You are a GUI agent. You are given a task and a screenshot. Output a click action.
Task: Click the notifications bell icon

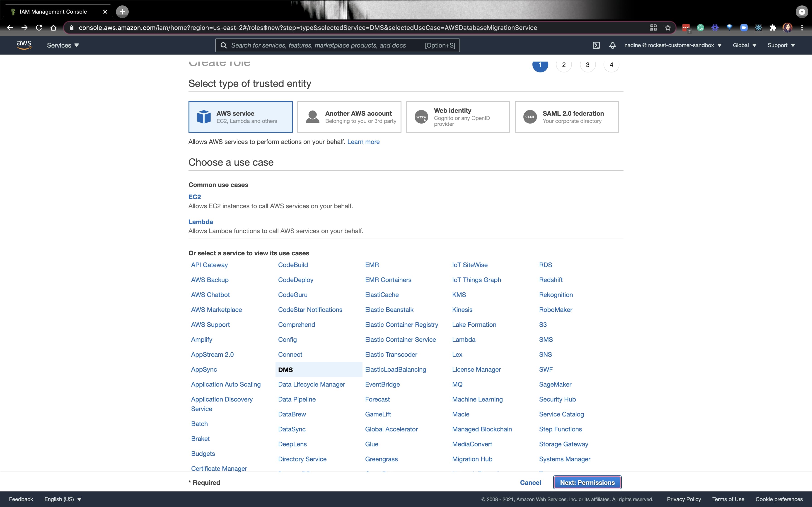[x=612, y=45]
